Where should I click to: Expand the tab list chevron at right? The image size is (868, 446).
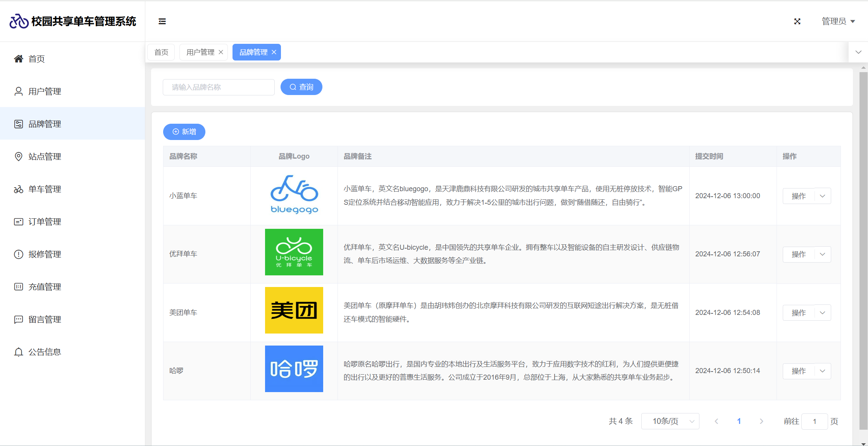tap(858, 52)
